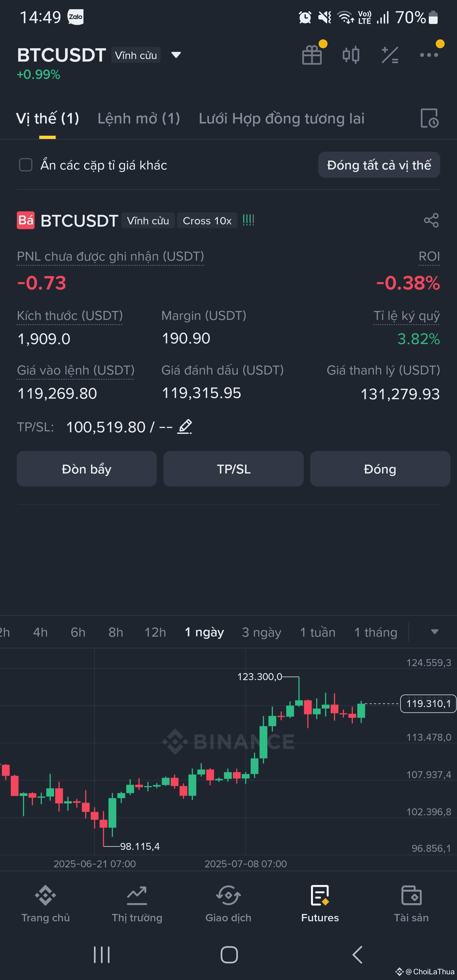Tap the alarm icon in status bar
457x980 pixels.
[305, 17]
